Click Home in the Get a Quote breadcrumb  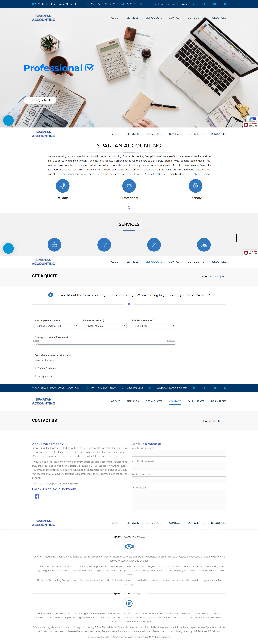(205, 277)
